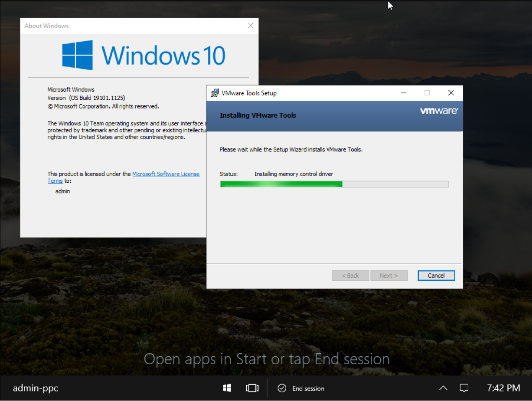The height and width of the screenshot is (401, 532).
Task: Expand the system tray hidden icons chevron
Action: pos(443,388)
